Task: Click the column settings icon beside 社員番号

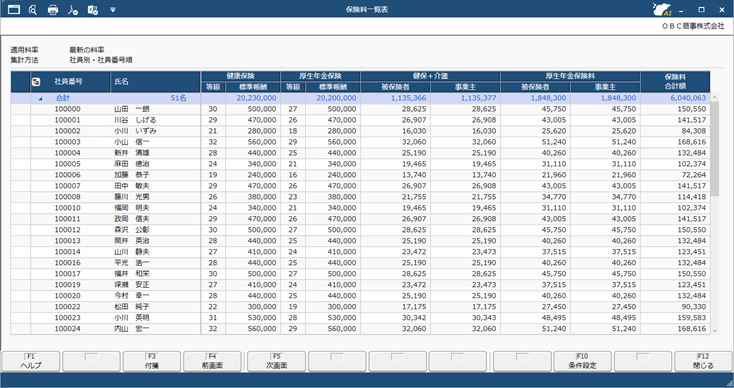Action: coord(36,82)
